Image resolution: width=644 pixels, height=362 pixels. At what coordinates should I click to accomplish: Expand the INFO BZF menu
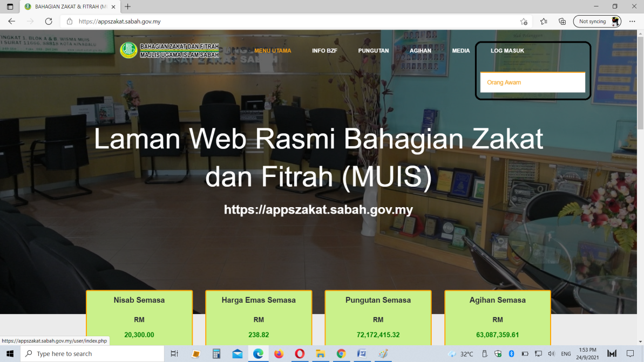pyautogui.click(x=324, y=51)
